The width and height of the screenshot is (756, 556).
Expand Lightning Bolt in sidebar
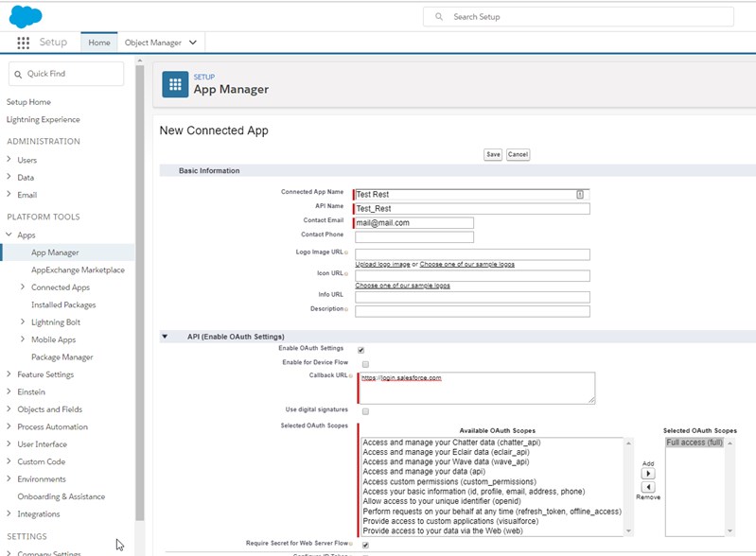(x=23, y=321)
